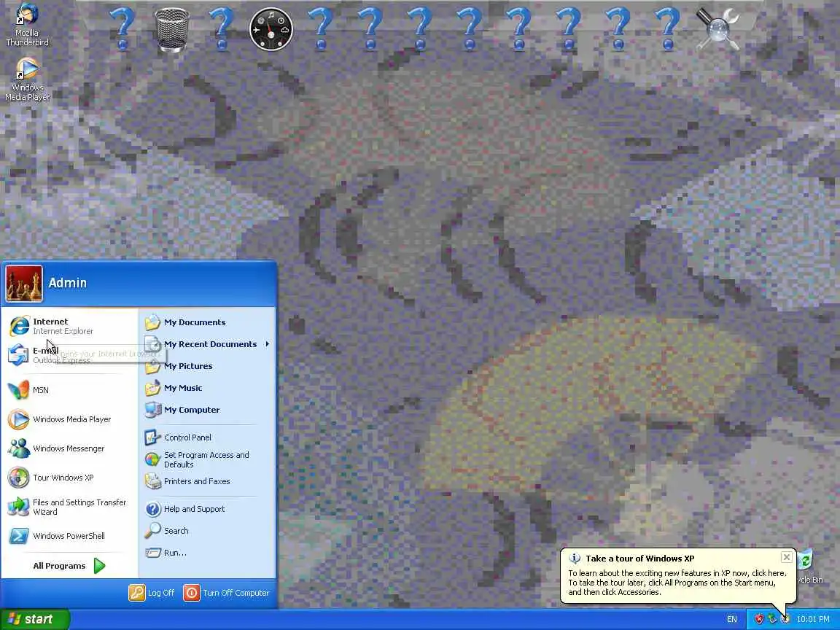Open Windows Messenger
Image resolution: width=840 pixels, height=630 pixels.
(70, 448)
